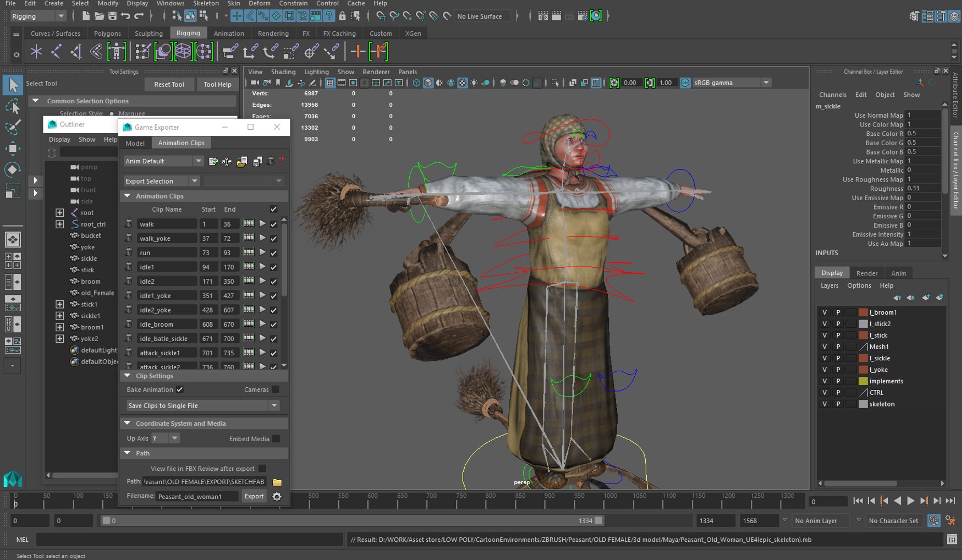
Task: Expand the root node in Outliner
Action: point(60,213)
